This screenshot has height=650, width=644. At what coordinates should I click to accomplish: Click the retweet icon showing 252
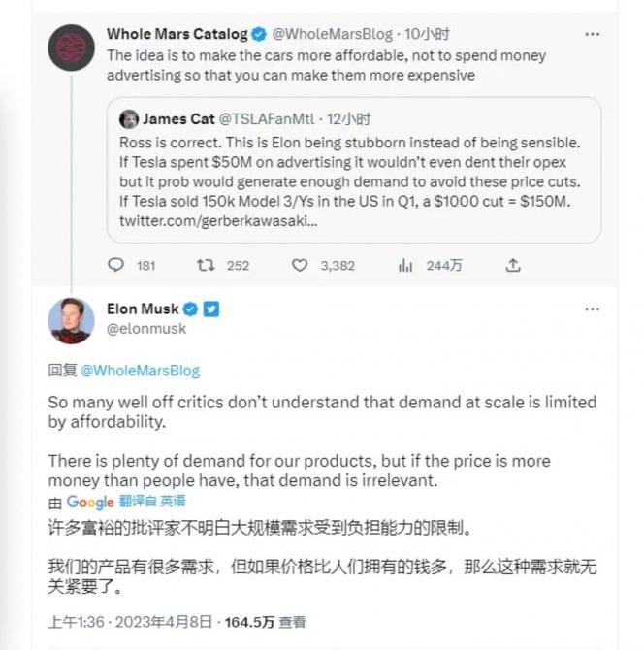pos(207,265)
